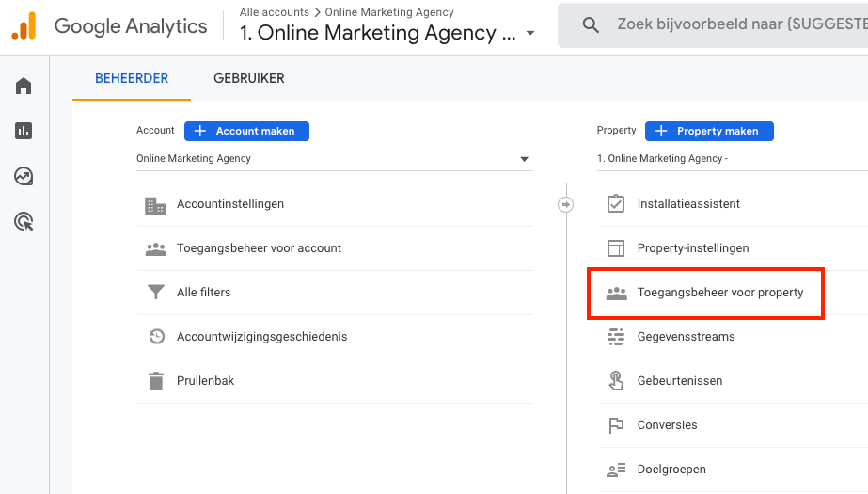Expand the Online Marketing Agency account dropdown
Viewport: 868px width, 494px height.
[x=524, y=159]
